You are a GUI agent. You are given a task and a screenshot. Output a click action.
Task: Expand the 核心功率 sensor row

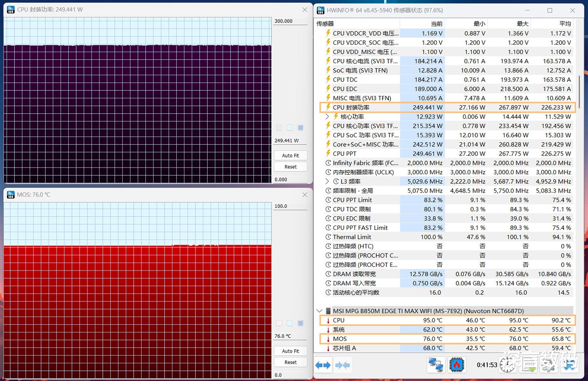327,117
